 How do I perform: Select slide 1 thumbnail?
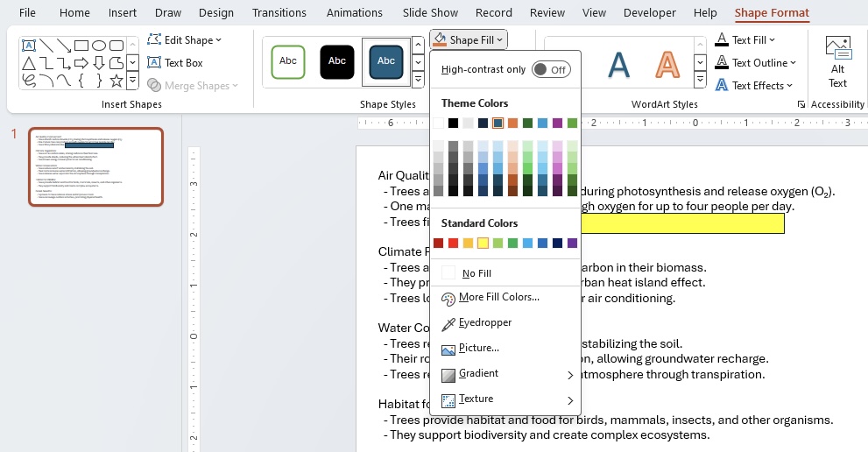click(95, 166)
